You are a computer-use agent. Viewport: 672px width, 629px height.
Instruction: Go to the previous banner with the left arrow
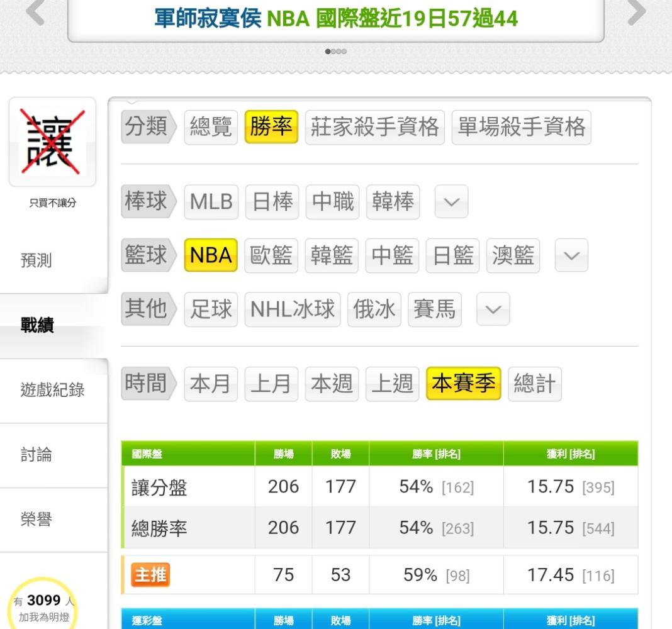pyautogui.click(x=35, y=11)
